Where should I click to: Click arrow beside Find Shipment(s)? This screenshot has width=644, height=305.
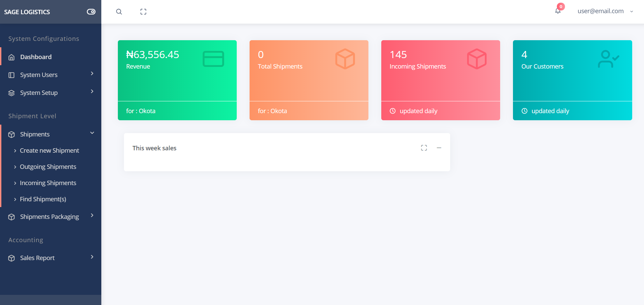(x=15, y=199)
